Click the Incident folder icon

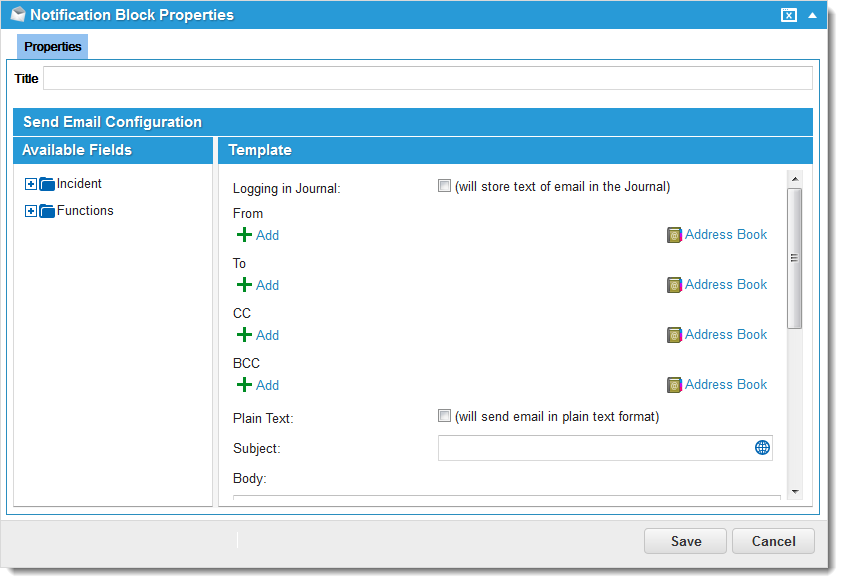point(47,184)
